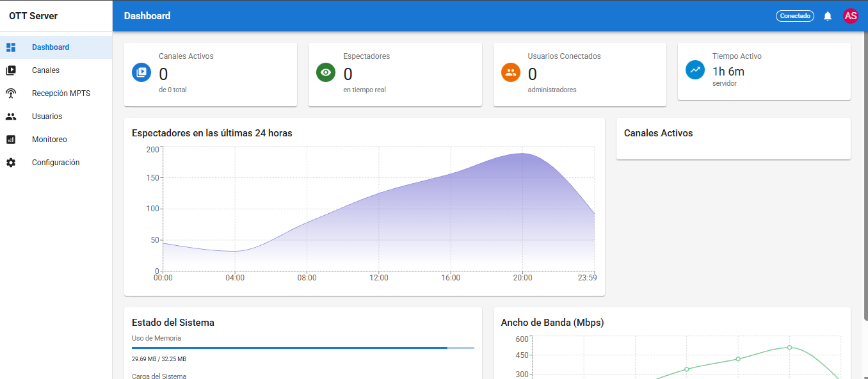Click the Configuración gear icon
The width and height of the screenshot is (868, 379).
[11, 163]
